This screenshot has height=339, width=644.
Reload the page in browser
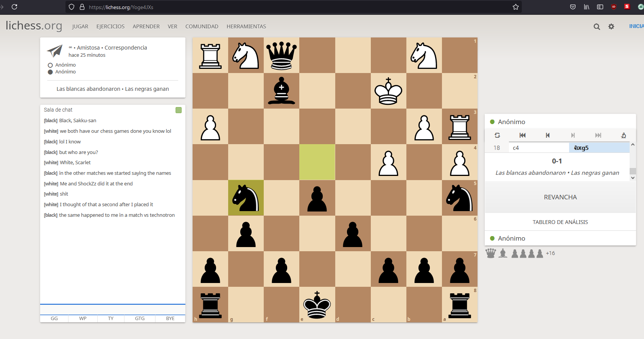(14, 7)
